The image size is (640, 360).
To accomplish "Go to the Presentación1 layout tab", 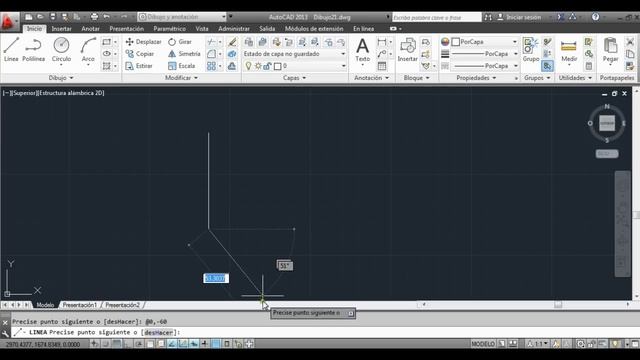I will (x=80, y=305).
